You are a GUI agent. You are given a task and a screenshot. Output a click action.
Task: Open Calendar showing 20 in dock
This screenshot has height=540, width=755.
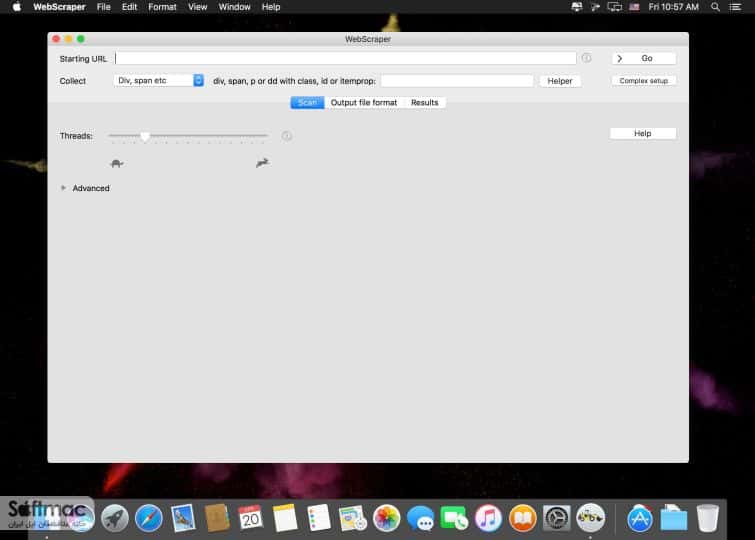pyautogui.click(x=250, y=518)
